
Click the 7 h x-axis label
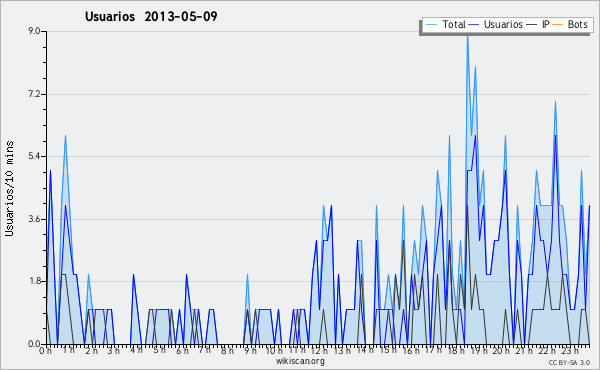tap(204, 350)
